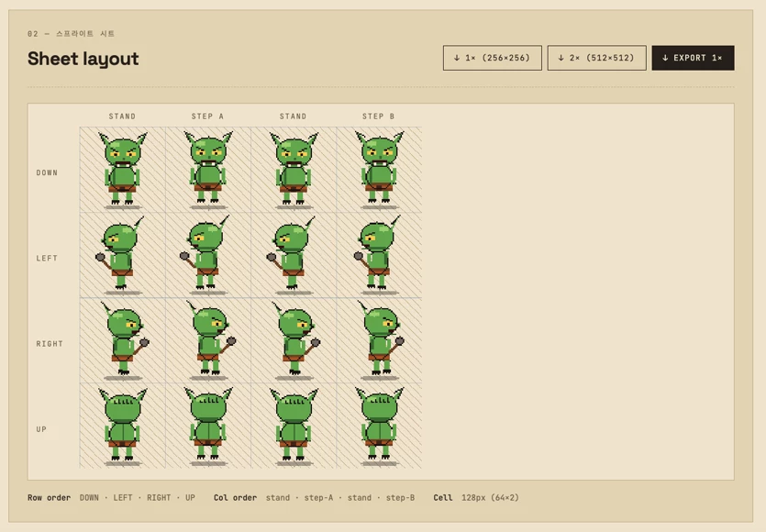The height and width of the screenshot is (532, 766).
Task: Pick the UP row second STAND sprite
Action: [x=294, y=426]
